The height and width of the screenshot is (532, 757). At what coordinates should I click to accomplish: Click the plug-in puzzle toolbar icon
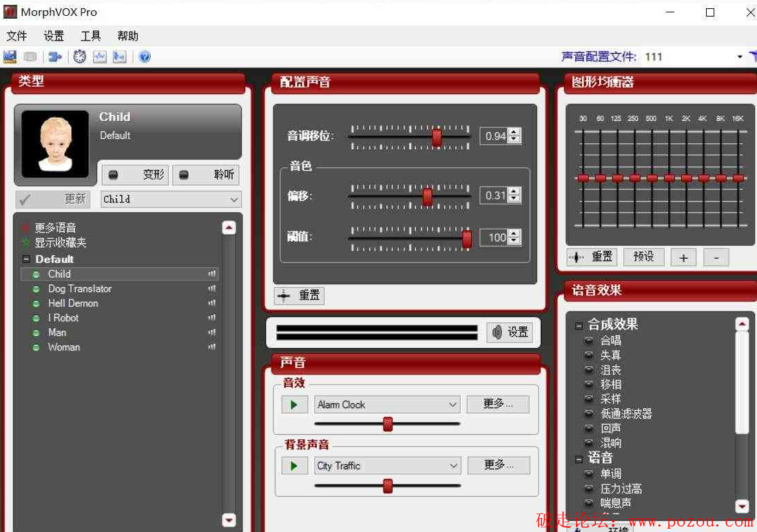55,57
